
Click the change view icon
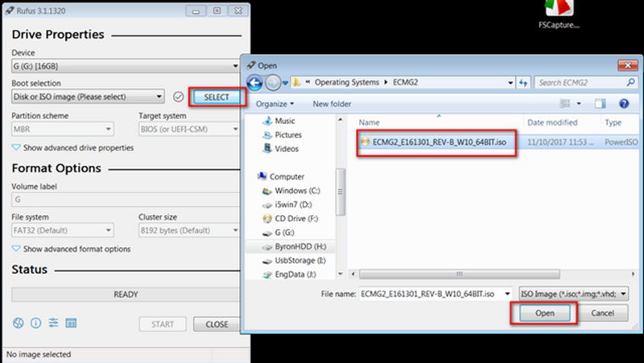point(565,104)
